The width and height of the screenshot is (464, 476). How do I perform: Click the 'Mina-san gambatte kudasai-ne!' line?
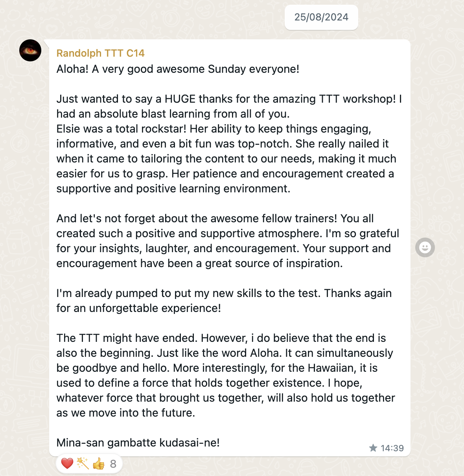pyautogui.click(x=138, y=443)
